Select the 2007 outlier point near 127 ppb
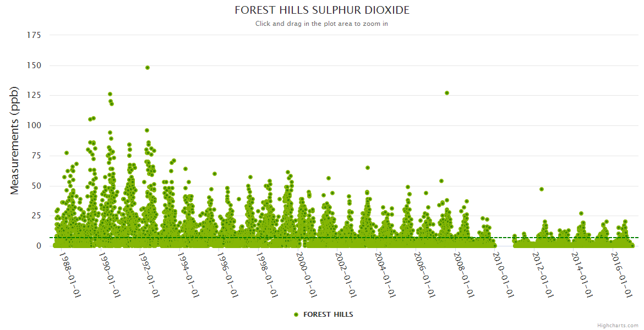 click(x=447, y=93)
